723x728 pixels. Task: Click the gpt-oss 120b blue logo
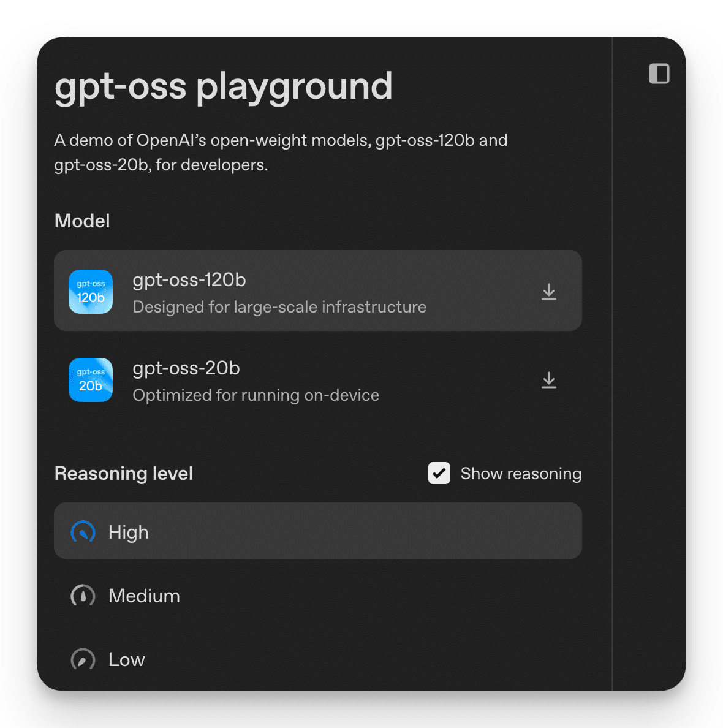click(91, 292)
